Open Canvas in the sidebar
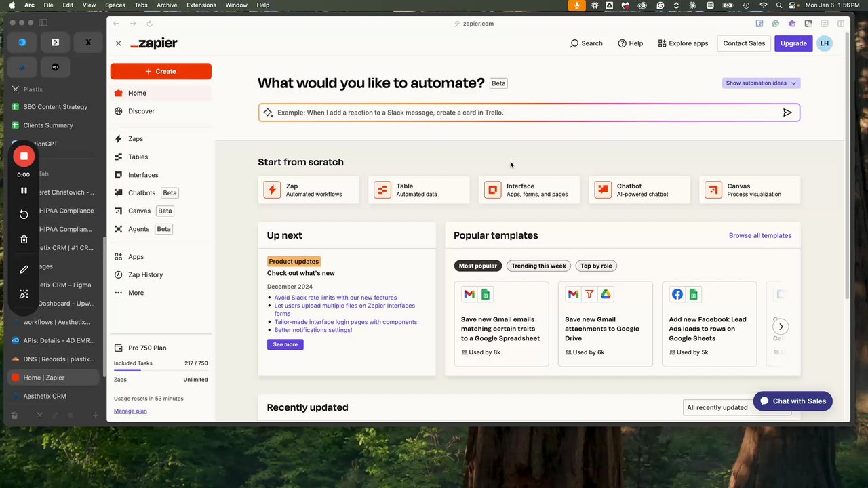The image size is (868, 488). (x=139, y=211)
